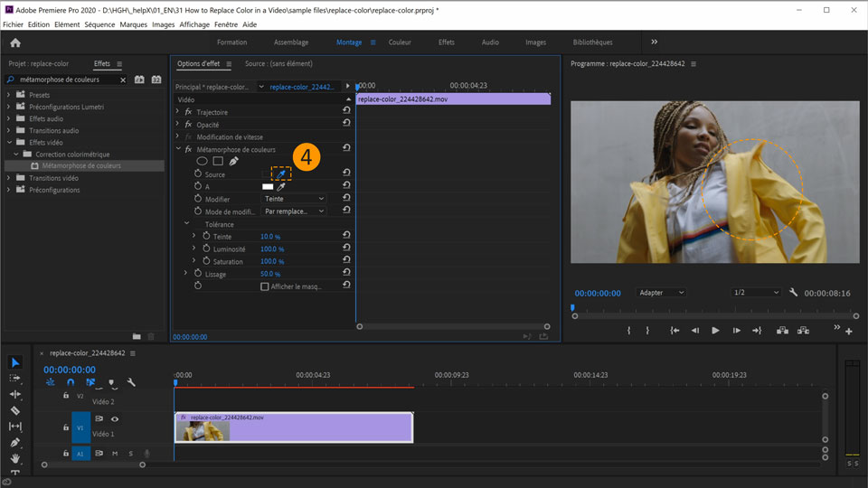Enable the Afficher le masque checkbox
Viewport: 868px width, 488px height.
coord(265,286)
